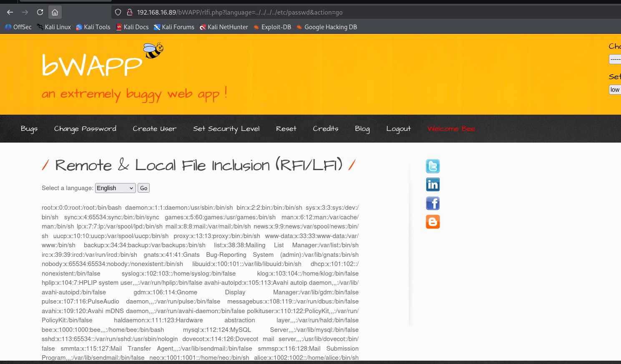Click the 'Select a language:' label

coord(68,188)
